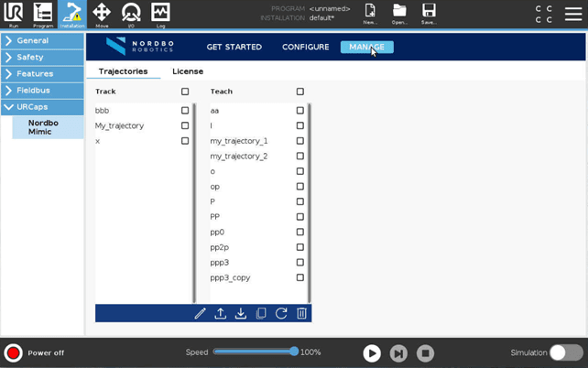
Task: Expand the General section
Action: click(42, 41)
